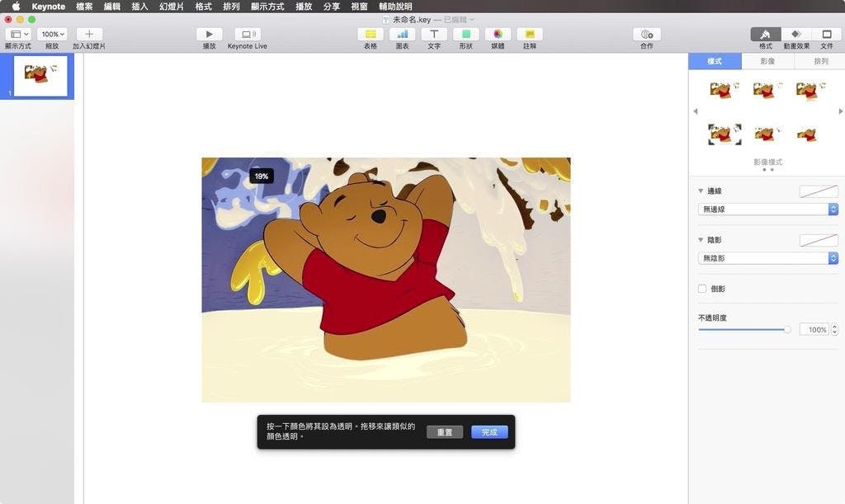
Task: Apply the first image style thumbnail
Action: (x=725, y=90)
